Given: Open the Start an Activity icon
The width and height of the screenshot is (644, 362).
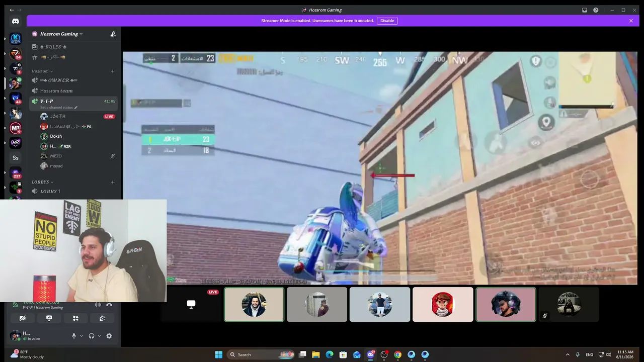Looking at the screenshot, I should [x=75, y=318].
